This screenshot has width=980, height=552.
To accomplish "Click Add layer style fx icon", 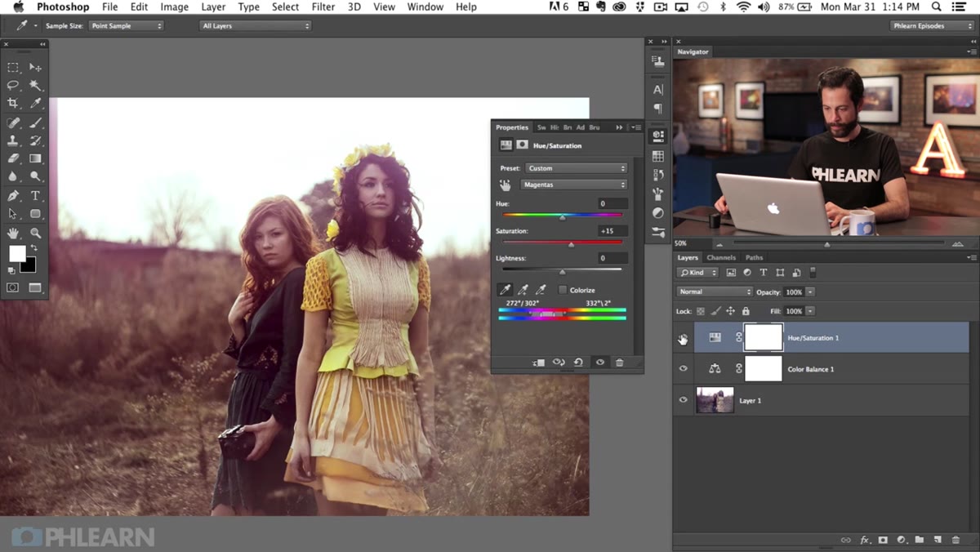I will [x=864, y=540].
